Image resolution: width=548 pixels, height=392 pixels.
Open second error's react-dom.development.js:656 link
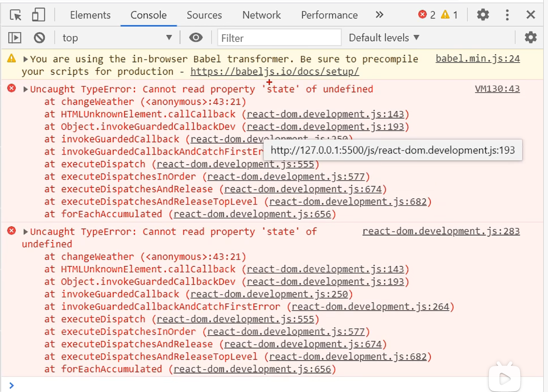pyautogui.click(x=252, y=369)
